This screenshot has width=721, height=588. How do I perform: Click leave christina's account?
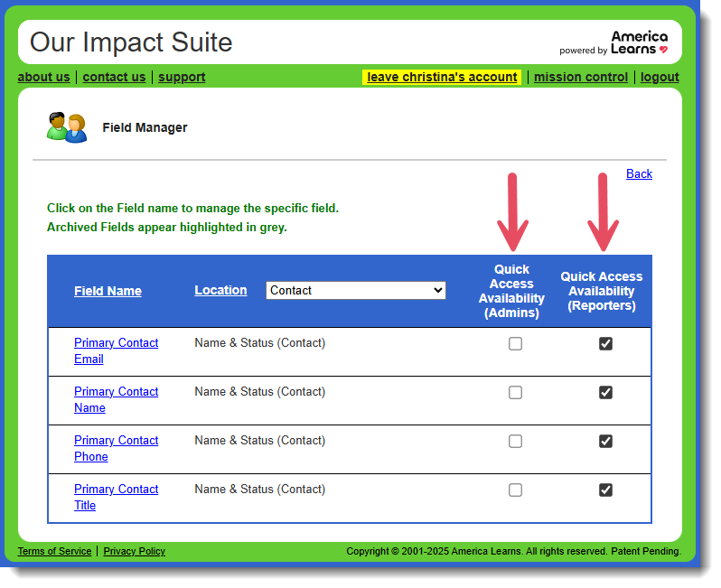(442, 77)
